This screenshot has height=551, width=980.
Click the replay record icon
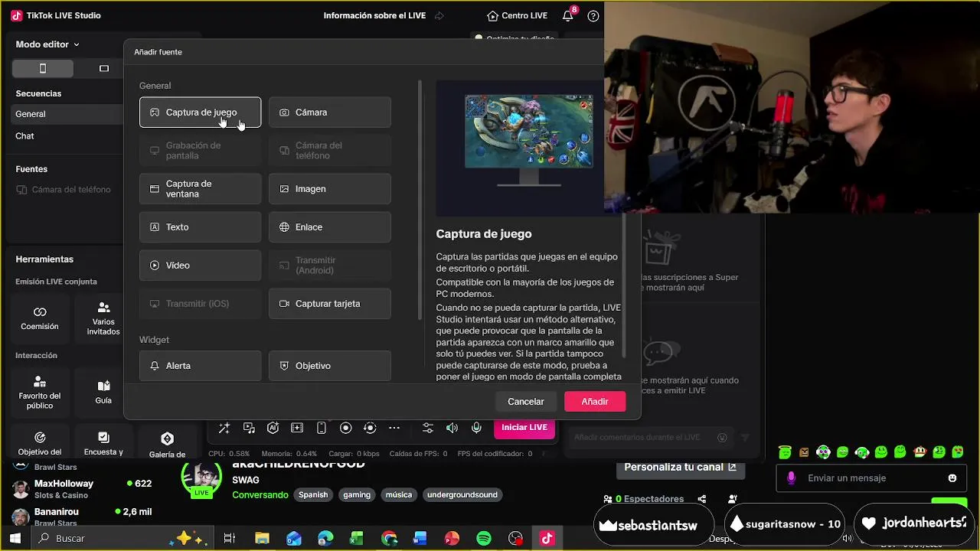click(370, 428)
